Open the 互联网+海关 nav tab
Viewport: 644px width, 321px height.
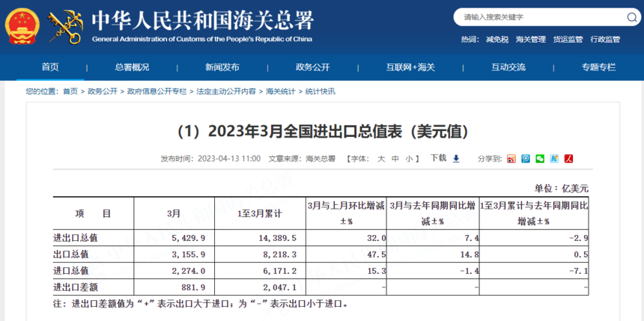pyautogui.click(x=410, y=67)
